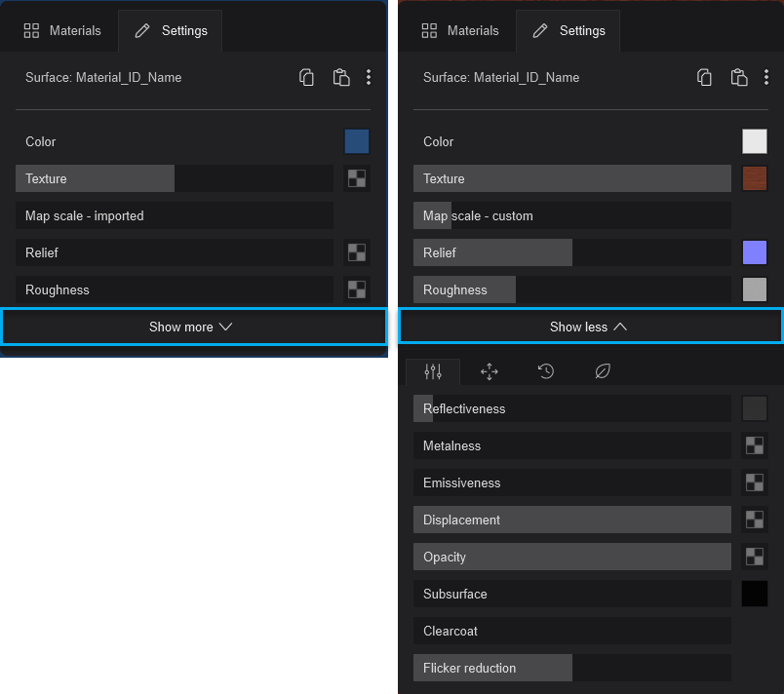Image resolution: width=784 pixels, height=694 pixels.
Task: Open the blue Color swatch
Action: [357, 141]
